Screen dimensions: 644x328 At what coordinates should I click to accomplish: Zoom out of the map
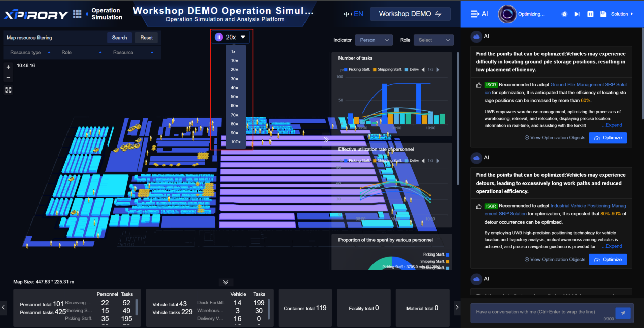(8, 77)
